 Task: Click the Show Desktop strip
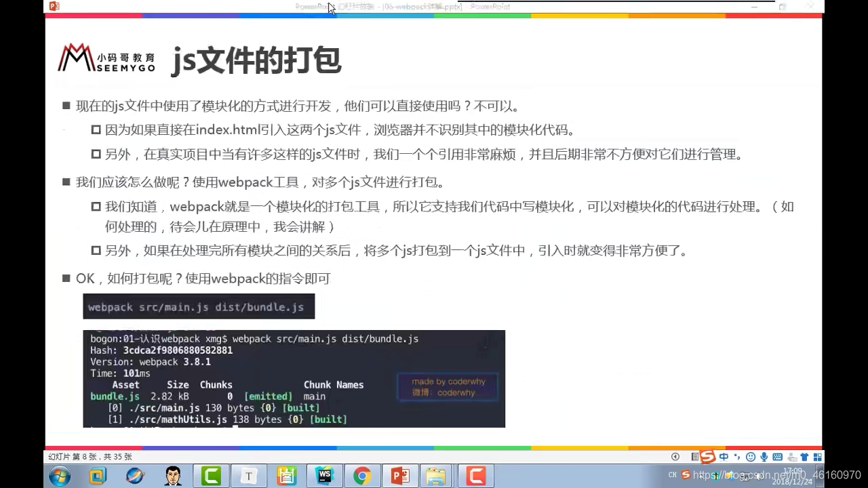point(819,476)
